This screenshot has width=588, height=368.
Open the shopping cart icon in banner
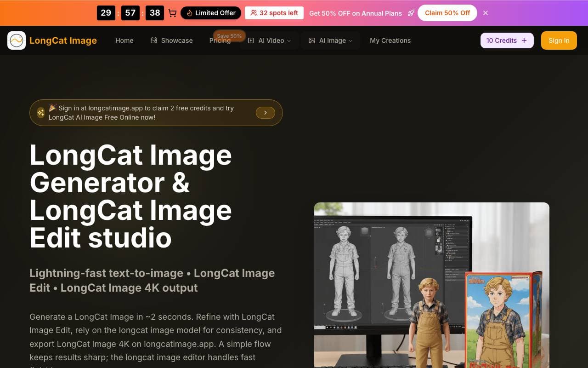(x=172, y=13)
